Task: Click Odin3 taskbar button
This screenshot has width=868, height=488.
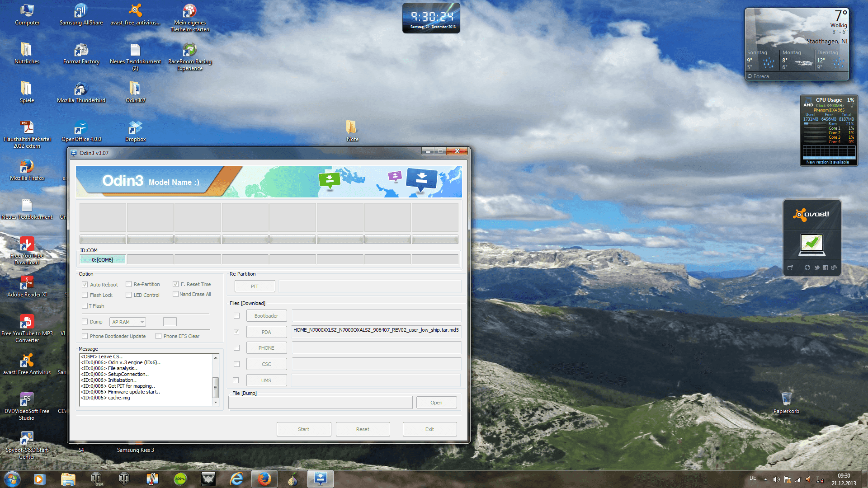Action: click(321, 479)
